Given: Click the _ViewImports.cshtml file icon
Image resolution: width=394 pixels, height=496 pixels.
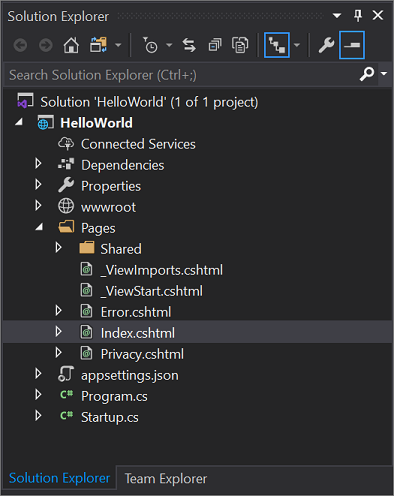Looking at the screenshot, I should click(x=86, y=269).
